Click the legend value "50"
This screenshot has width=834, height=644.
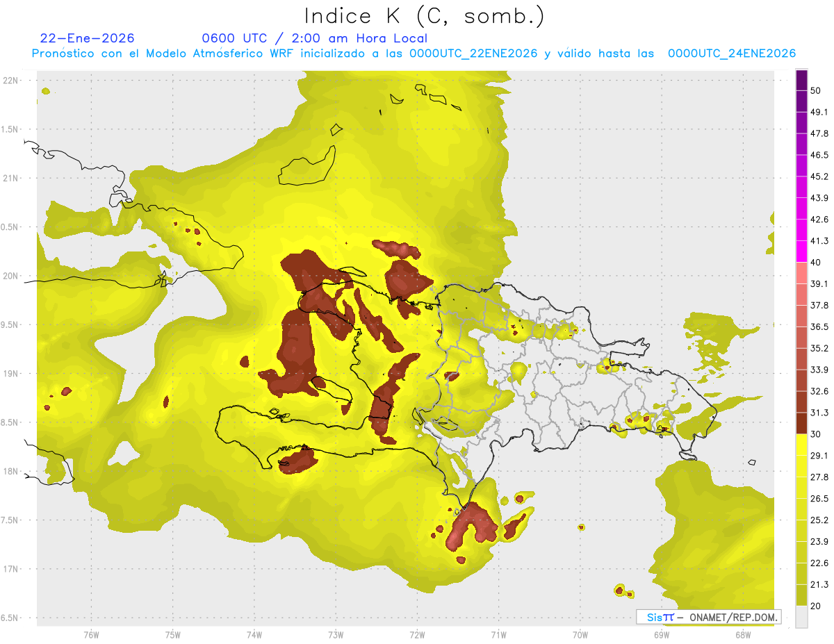(816, 90)
